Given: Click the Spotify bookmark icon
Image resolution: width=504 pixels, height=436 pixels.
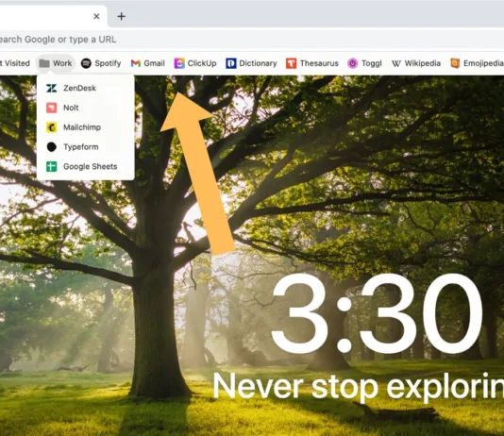Looking at the screenshot, I should click(x=86, y=63).
